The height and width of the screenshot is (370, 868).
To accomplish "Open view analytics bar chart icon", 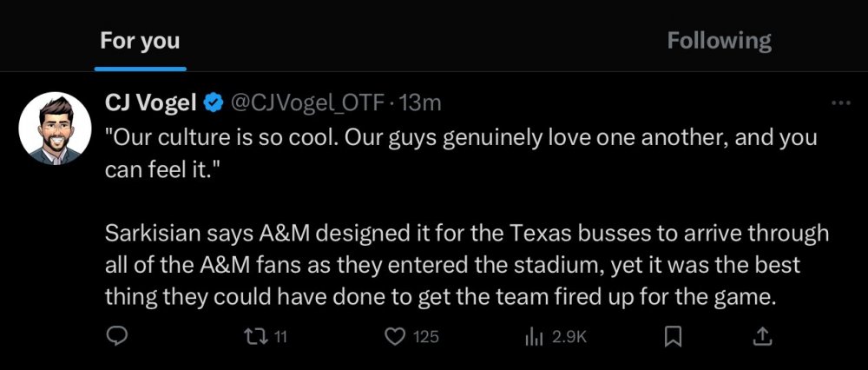I will tap(533, 336).
